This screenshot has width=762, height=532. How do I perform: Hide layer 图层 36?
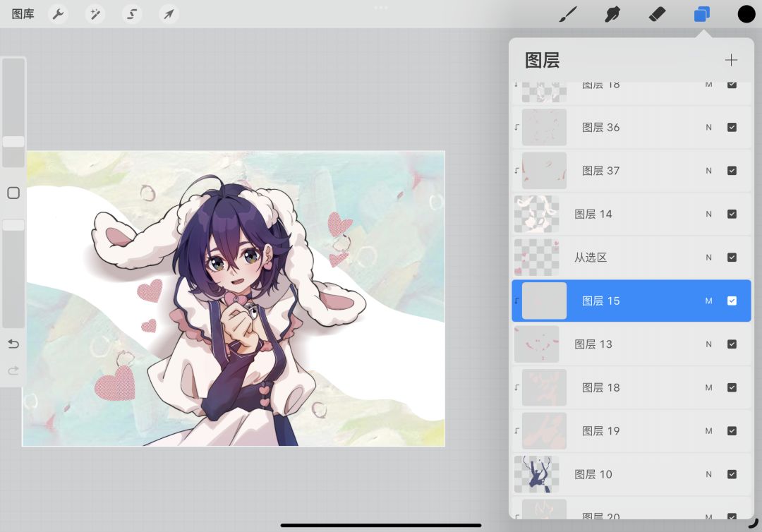(x=732, y=127)
